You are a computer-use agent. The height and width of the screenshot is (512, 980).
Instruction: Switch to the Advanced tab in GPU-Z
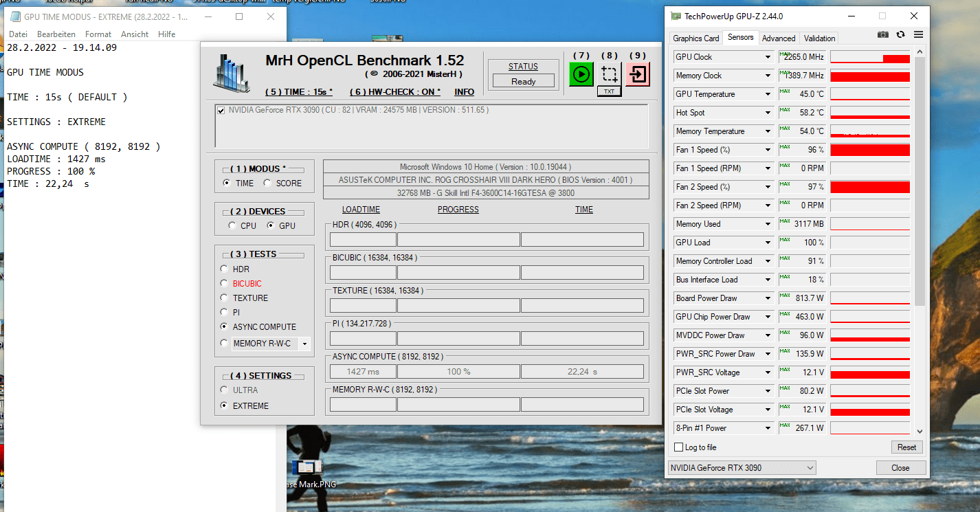(x=779, y=38)
